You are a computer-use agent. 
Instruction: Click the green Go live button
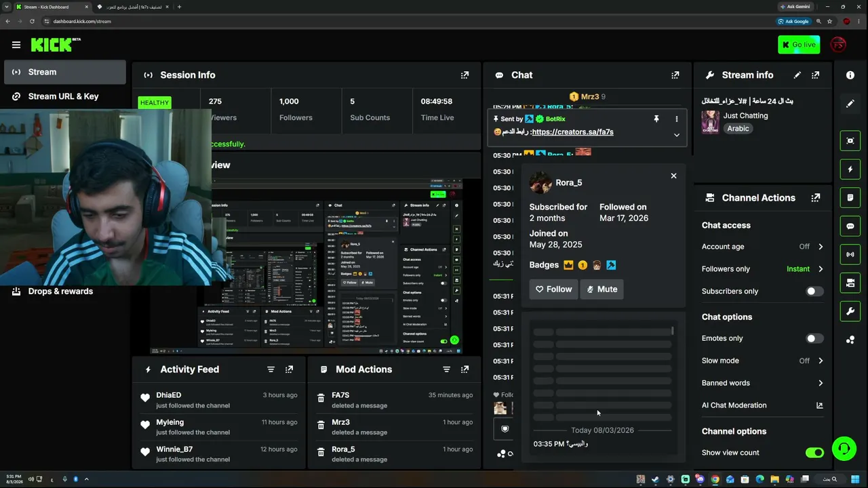[799, 45]
